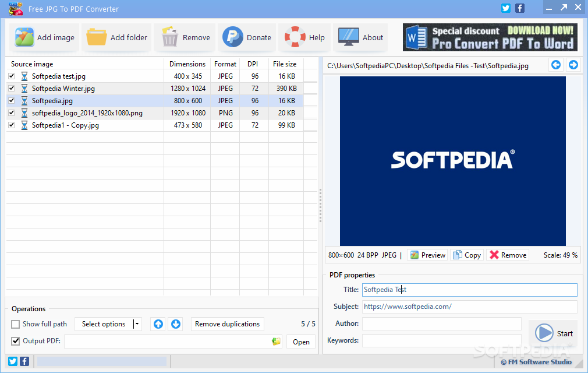588x373 pixels.
Task: Click the red X Remove button below preview
Action: coord(508,255)
